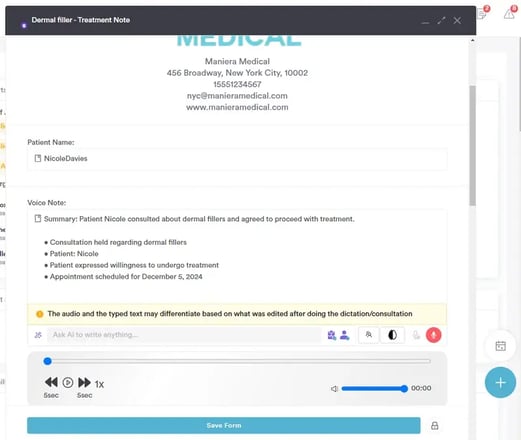521x440 pixels.
Task: Start recording with the red microphone button
Action: [x=433, y=335]
